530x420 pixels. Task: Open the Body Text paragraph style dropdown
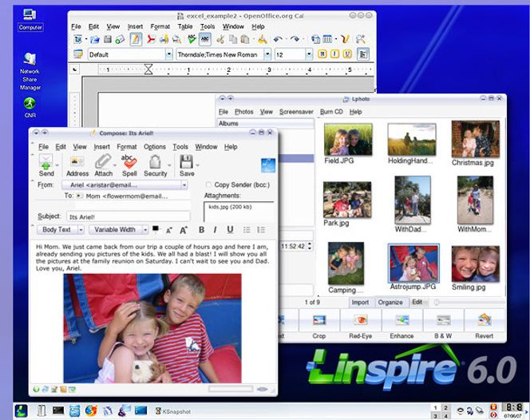(81, 230)
